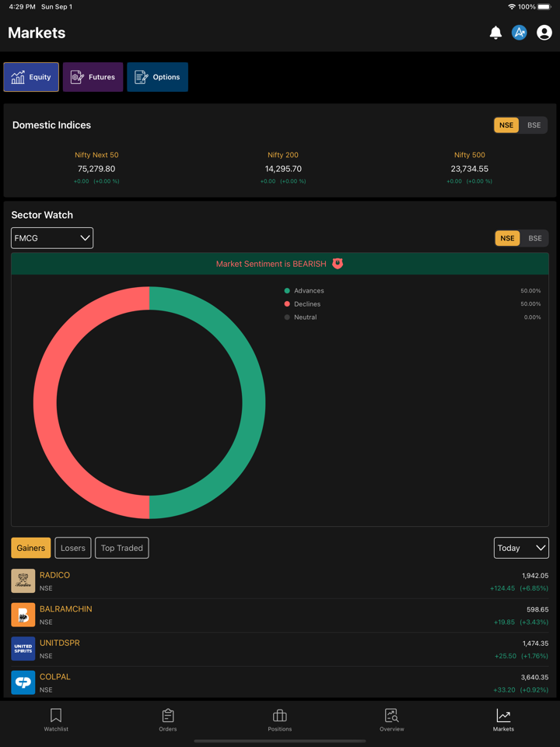This screenshot has height=747, width=560.
Task: Show the Top Traded list
Action: 122,548
